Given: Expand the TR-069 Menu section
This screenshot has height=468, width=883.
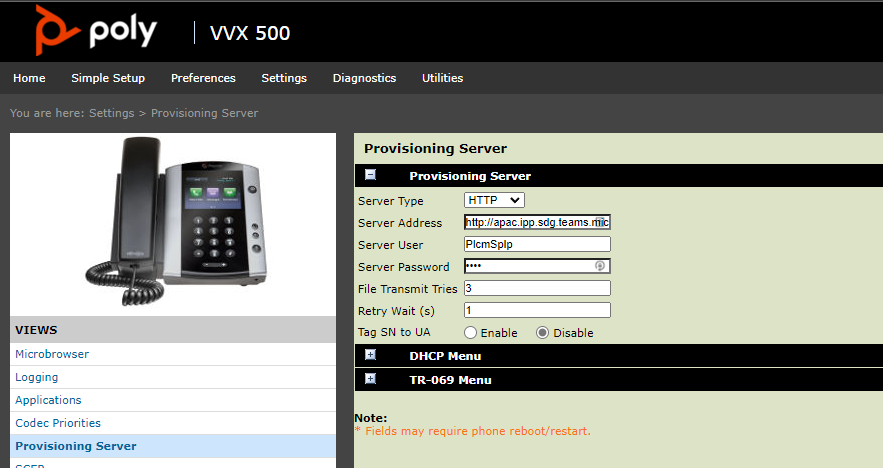Looking at the screenshot, I should coord(370,379).
